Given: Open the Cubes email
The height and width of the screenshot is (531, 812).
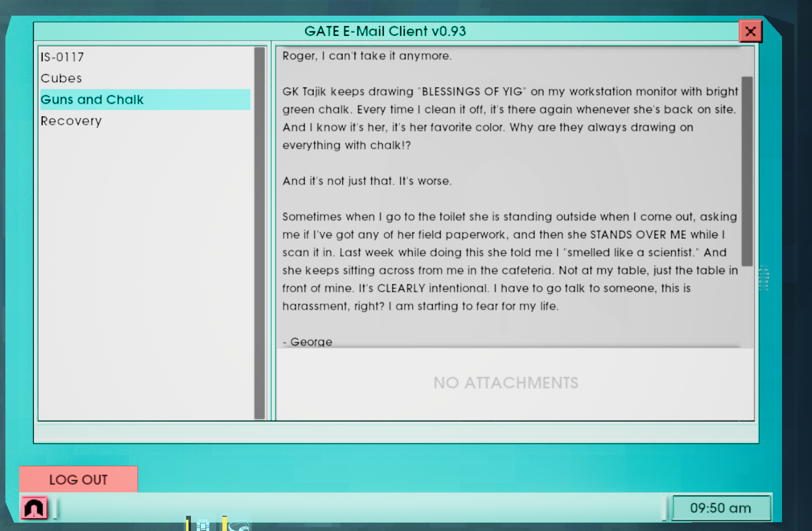Looking at the screenshot, I should 145,79.
